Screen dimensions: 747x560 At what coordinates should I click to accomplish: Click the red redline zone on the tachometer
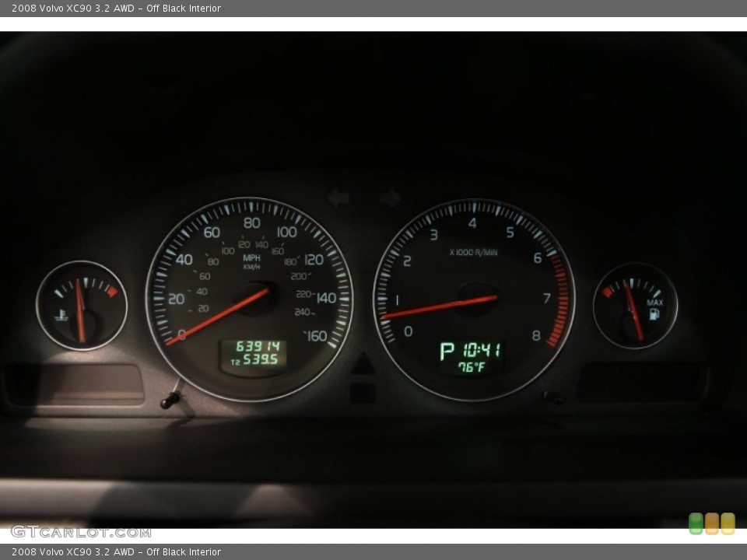pos(561,301)
